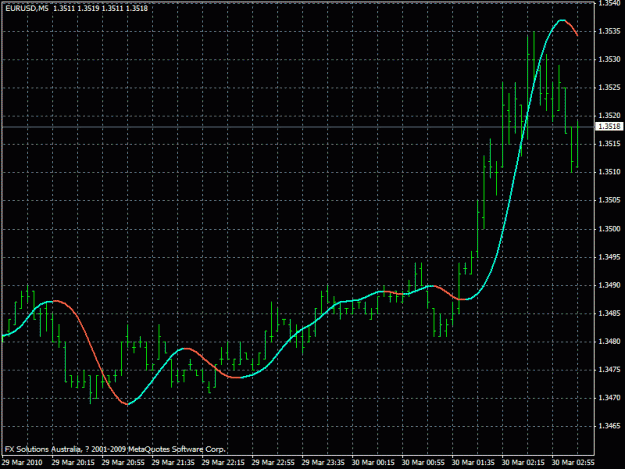Click the 29 Mar 20:55 time label

(x=123, y=463)
